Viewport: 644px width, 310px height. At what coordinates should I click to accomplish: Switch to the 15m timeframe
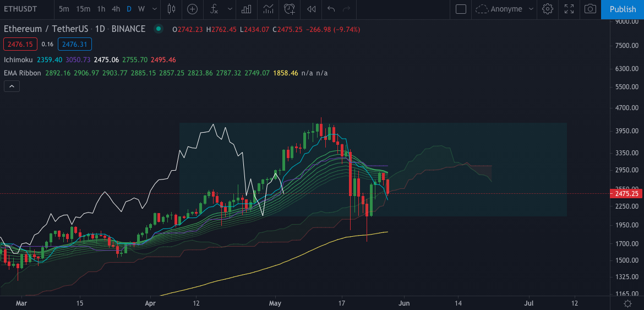[x=83, y=9]
